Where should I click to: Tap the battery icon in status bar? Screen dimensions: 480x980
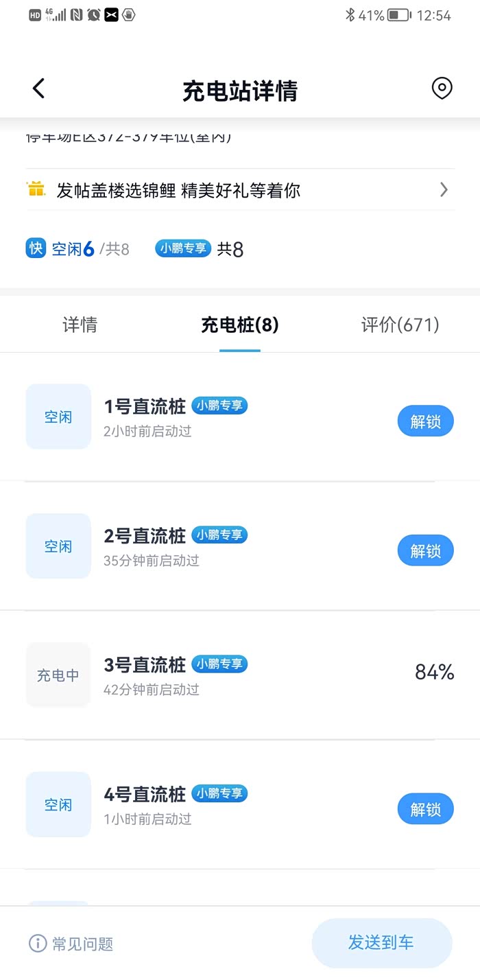[399, 15]
